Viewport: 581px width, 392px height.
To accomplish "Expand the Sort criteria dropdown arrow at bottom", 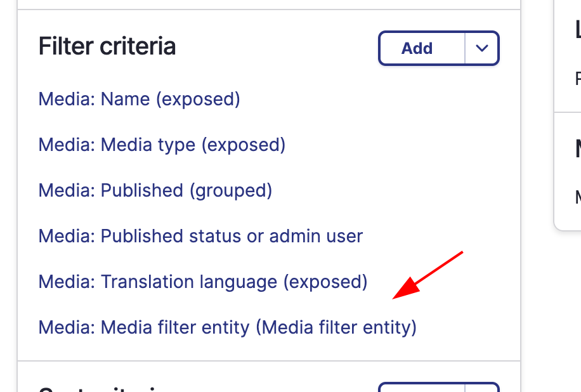I will (x=481, y=388).
